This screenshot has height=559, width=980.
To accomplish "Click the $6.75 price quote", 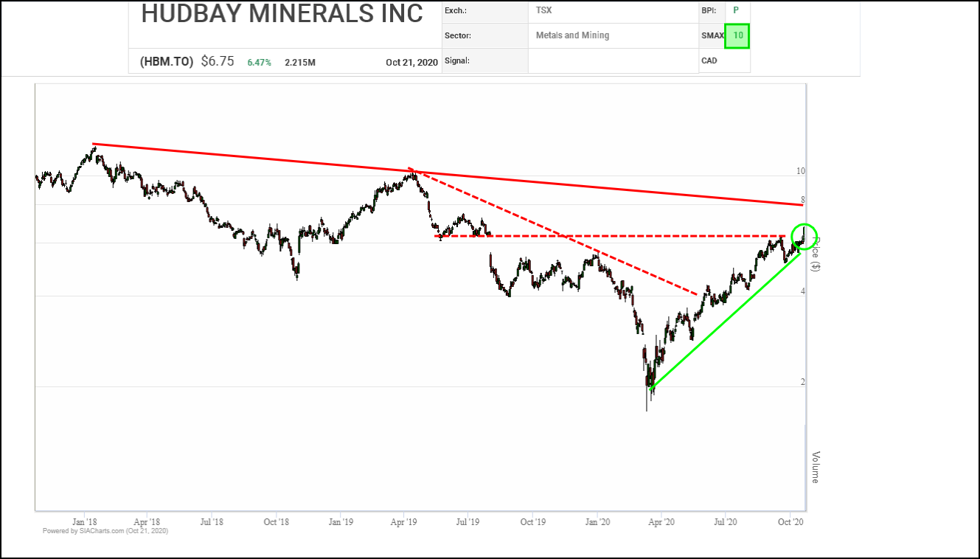I will [218, 62].
